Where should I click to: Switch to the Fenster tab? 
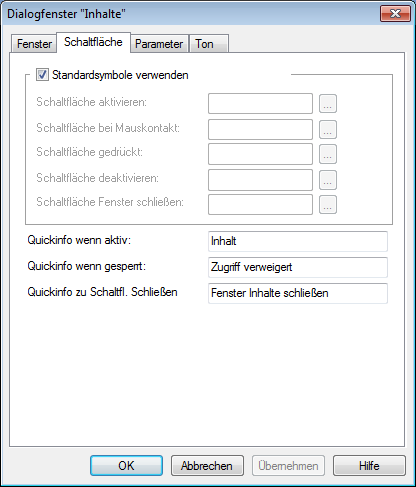(x=34, y=44)
